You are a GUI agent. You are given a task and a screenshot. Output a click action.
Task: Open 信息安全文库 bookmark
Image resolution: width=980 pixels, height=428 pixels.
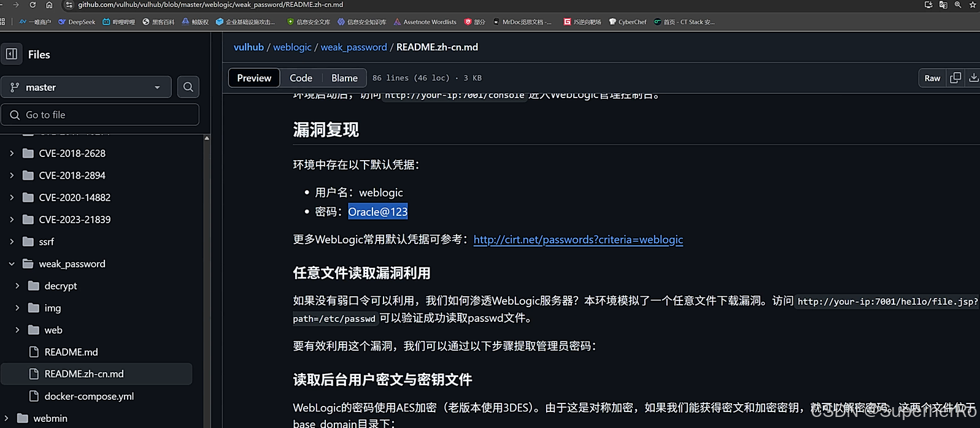coord(309,22)
